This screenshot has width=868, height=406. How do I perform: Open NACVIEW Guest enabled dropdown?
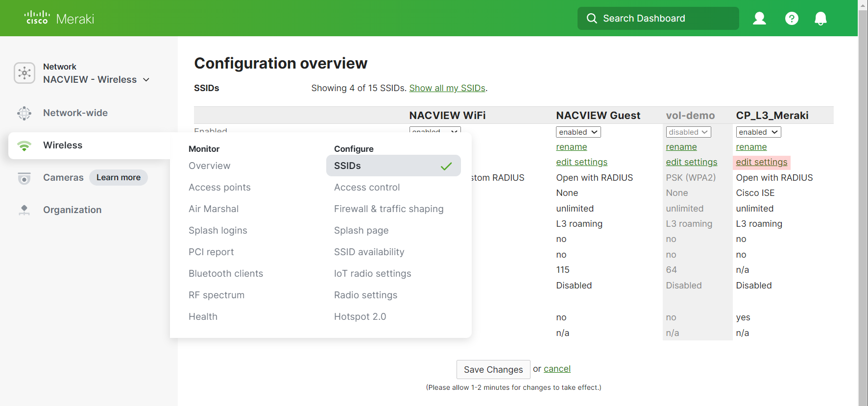(578, 132)
